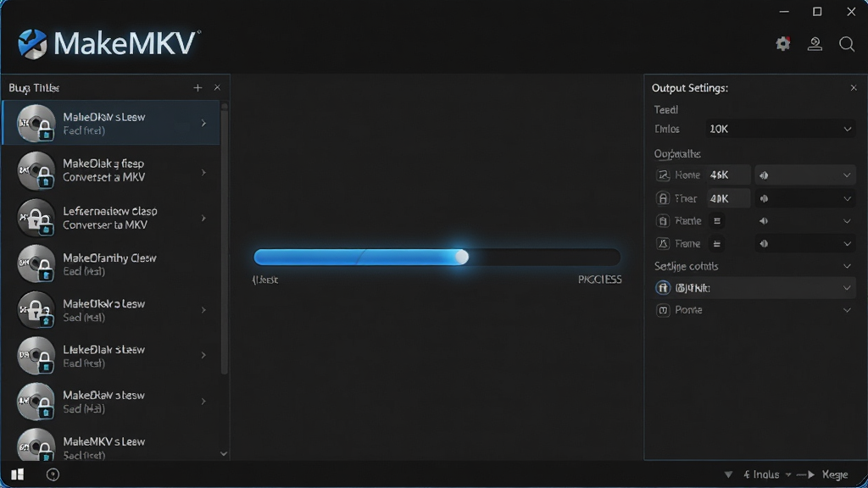868x488 pixels.
Task: Select the MakeOfanihy Clesw title entry
Action: (x=111, y=264)
